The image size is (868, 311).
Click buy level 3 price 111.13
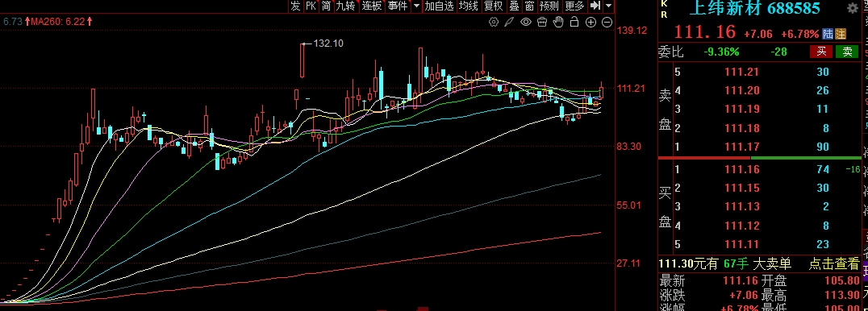coord(742,207)
